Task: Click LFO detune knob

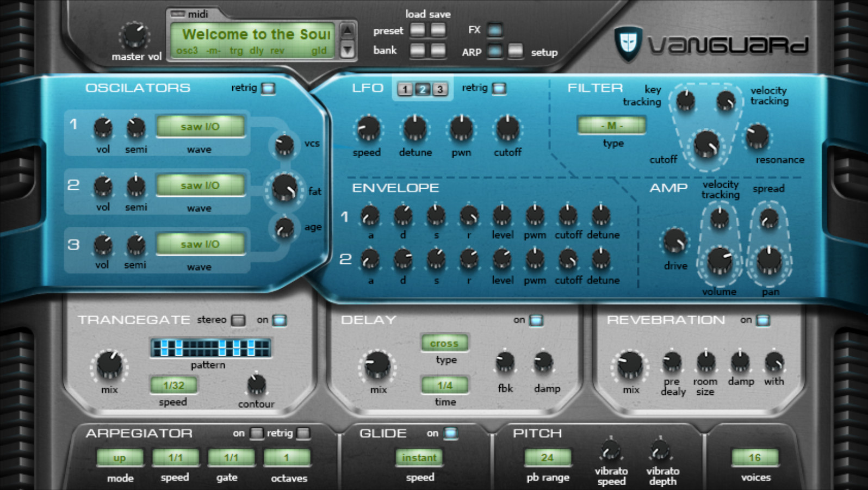Action: (415, 129)
